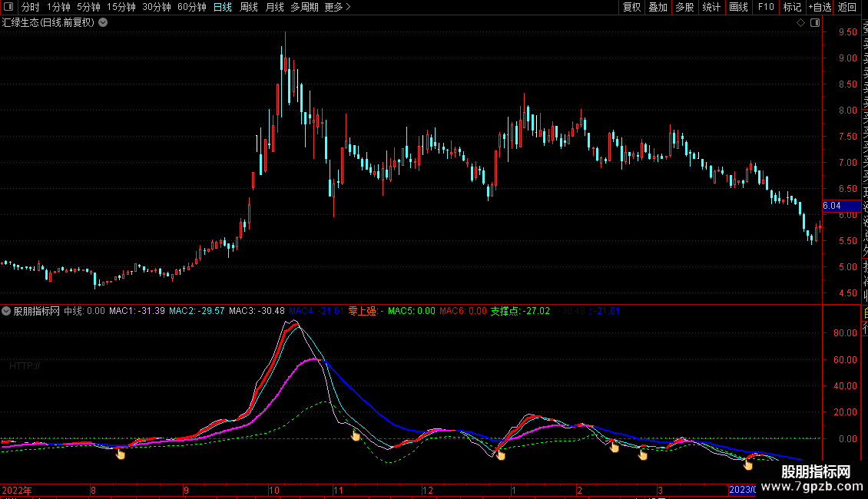Select the 15分钟 period
Image resolution: width=868 pixels, height=499 pixels.
point(121,7)
